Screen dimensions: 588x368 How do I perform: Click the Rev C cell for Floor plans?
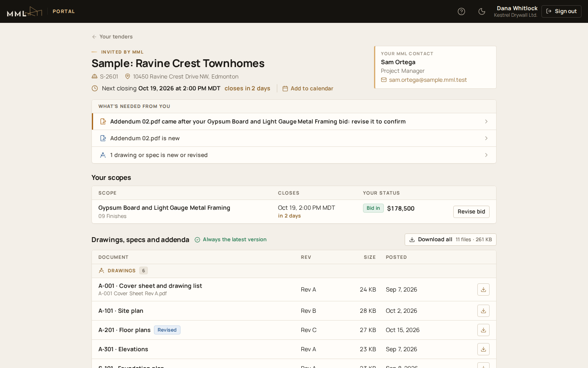(x=309, y=330)
